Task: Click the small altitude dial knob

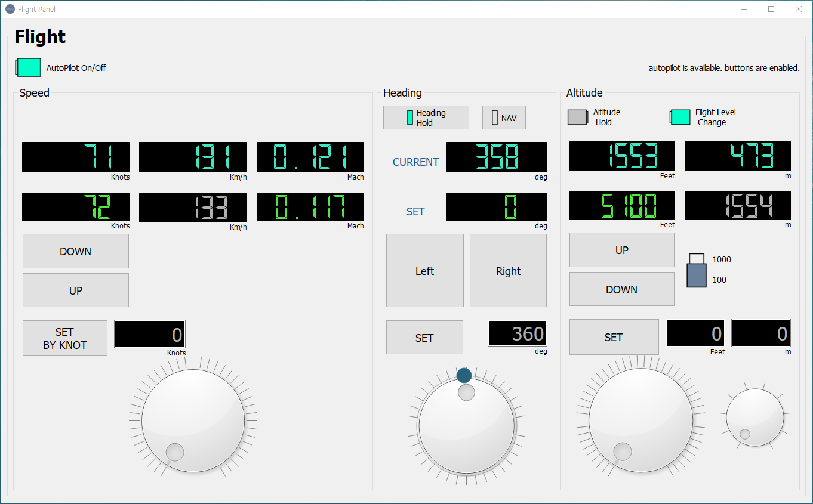Action: (755, 418)
